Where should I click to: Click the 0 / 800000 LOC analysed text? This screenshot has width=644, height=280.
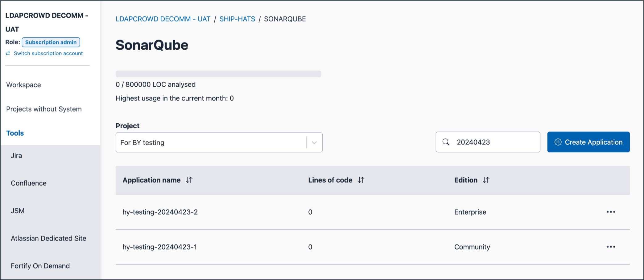coord(155,84)
